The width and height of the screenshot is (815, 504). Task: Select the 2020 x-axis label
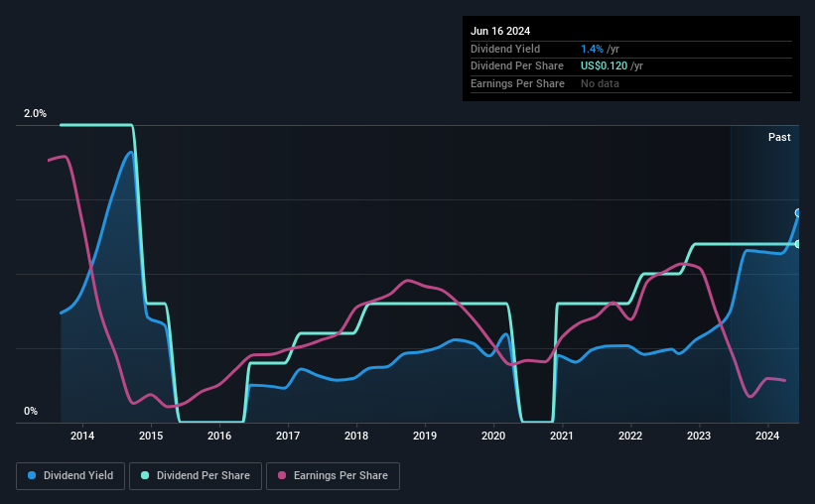[493, 436]
